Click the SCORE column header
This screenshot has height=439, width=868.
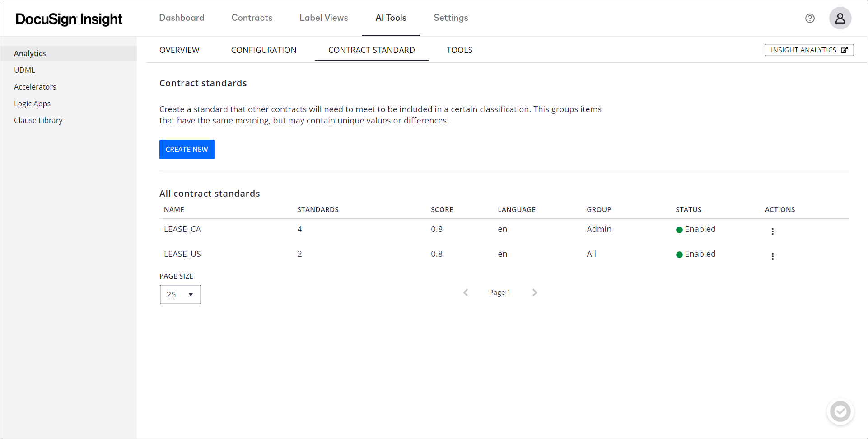tap(442, 210)
